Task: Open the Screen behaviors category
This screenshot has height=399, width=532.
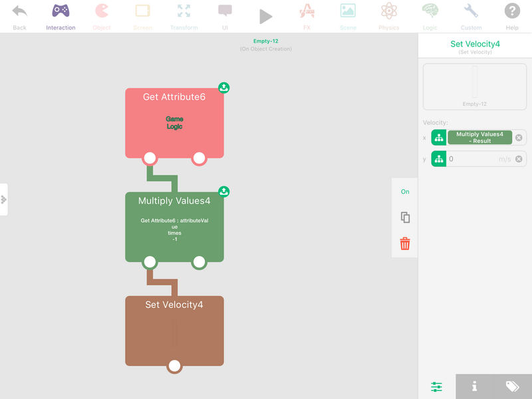Action: pos(143,16)
